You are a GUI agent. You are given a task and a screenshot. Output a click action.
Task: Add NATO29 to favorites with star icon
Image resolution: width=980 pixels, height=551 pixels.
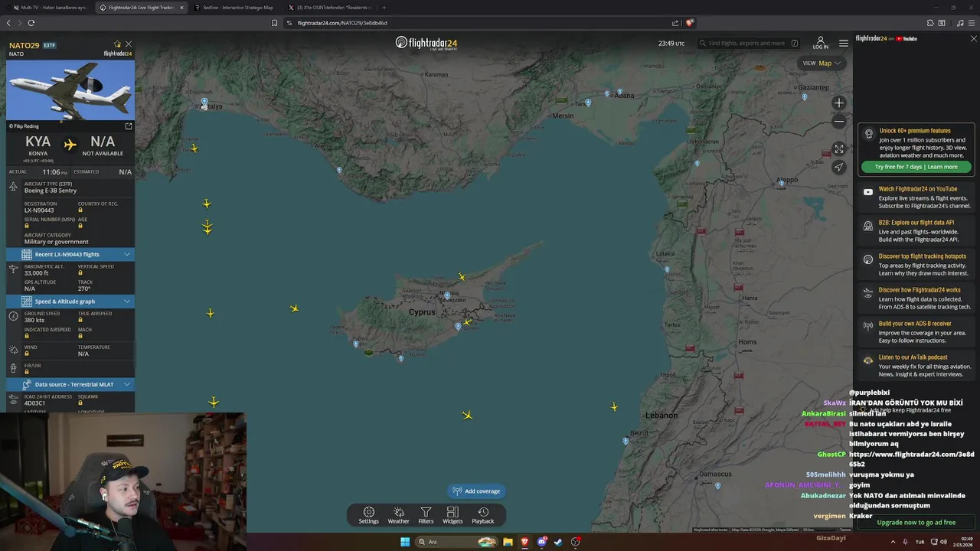coord(117,44)
